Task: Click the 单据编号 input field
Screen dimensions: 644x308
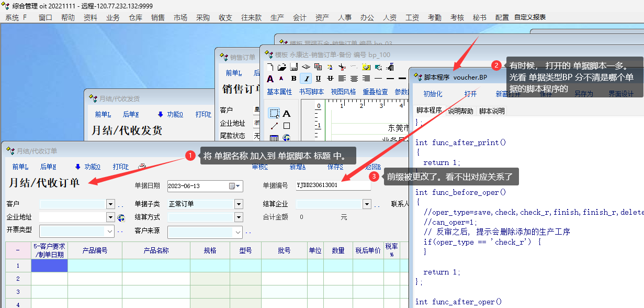Action: (333, 185)
